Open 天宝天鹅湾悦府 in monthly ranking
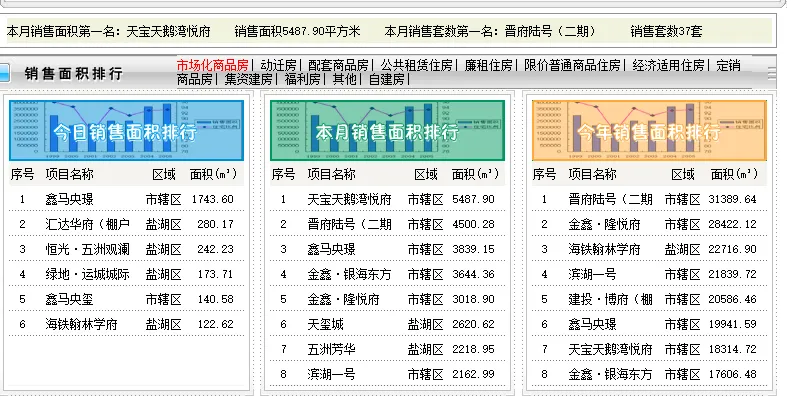The width and height of the screenshot is (791, 405). click(350, 199)
